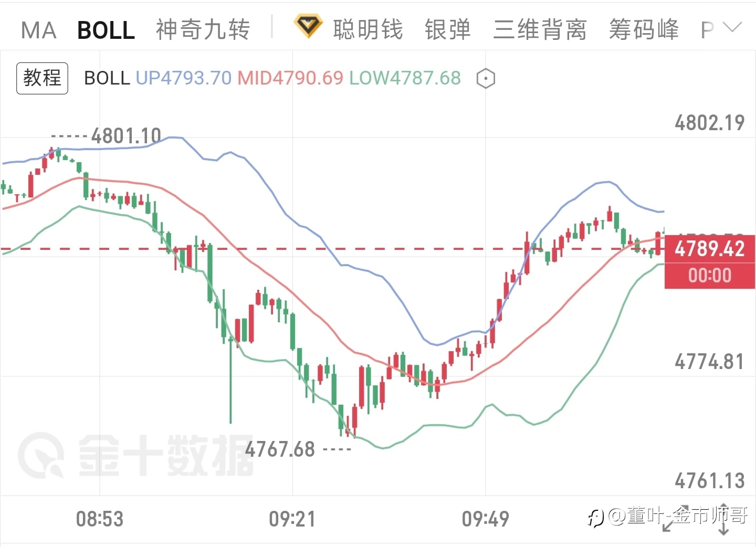This screenshot has width=756, height=547.
Task: Open the BOLL indicator hexagon settings icon
Action: tap(486, 79)
